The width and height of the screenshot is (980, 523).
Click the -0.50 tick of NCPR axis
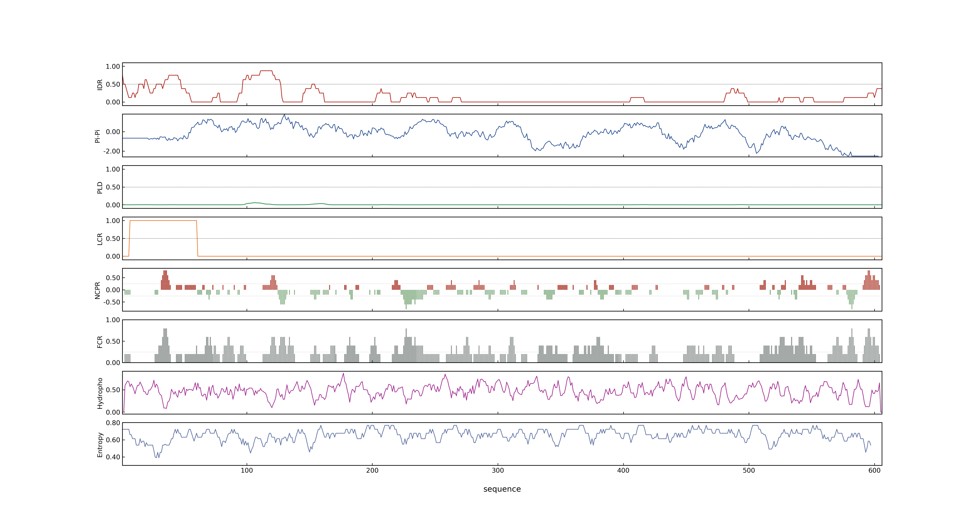tap(111, 302)
